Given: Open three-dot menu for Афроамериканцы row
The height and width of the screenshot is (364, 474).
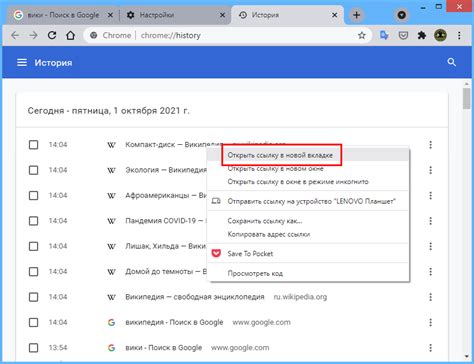Looking at the screenshot, I should 430,195.
